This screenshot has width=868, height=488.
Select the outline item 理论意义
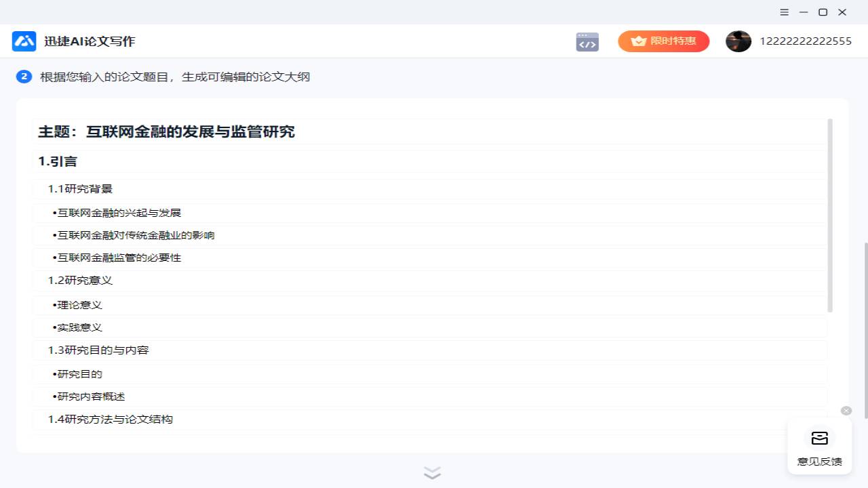tap(78, 304)
